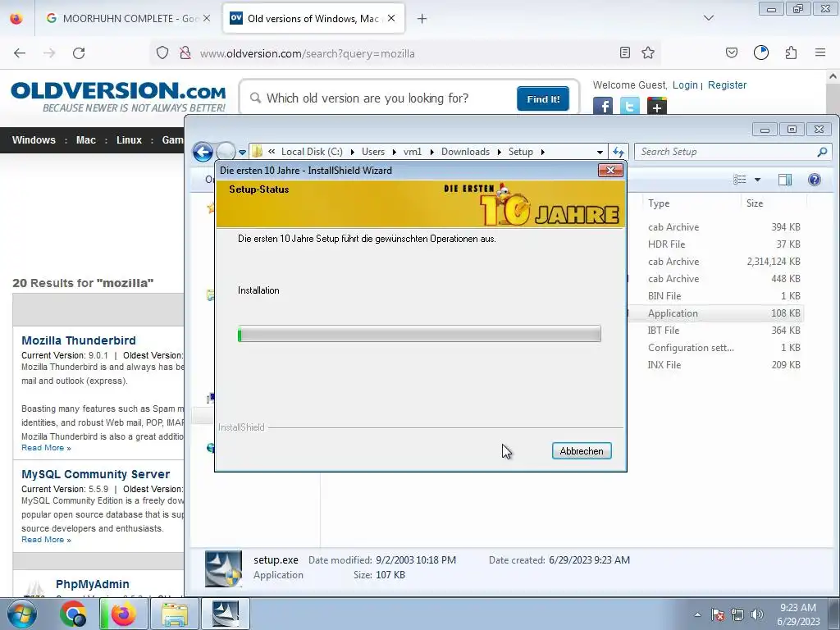Click the URL address bar
840x630 pixels.
pyautogui.click(x=407, y=53)
